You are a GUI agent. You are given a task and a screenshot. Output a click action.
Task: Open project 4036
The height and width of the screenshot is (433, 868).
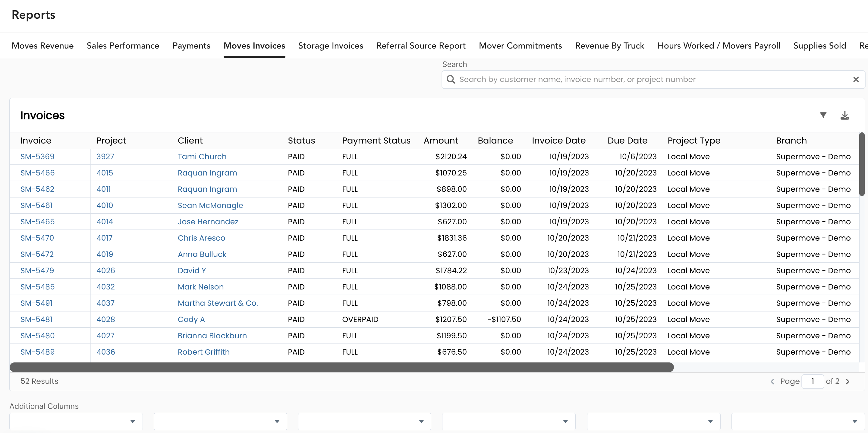coord(105,352)
